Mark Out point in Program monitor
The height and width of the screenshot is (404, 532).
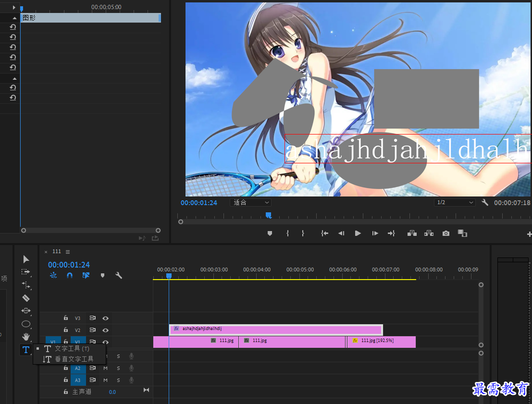[303, 233]
